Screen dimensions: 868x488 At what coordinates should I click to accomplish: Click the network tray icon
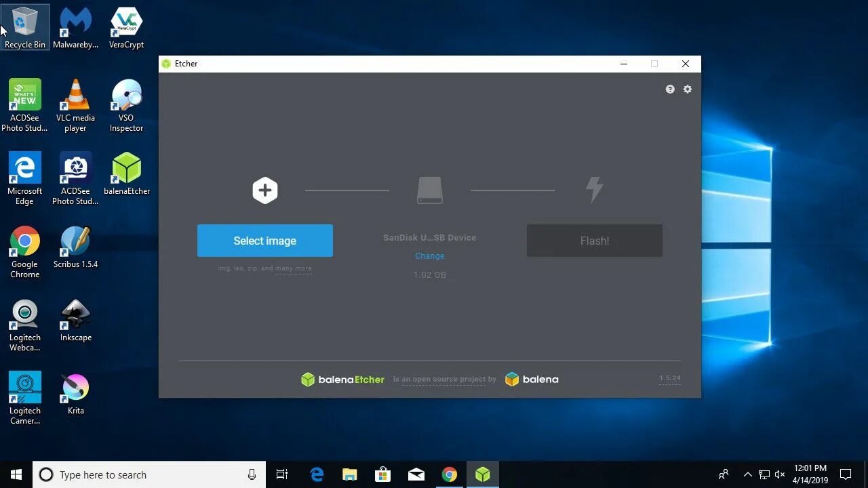click(764, 474)
